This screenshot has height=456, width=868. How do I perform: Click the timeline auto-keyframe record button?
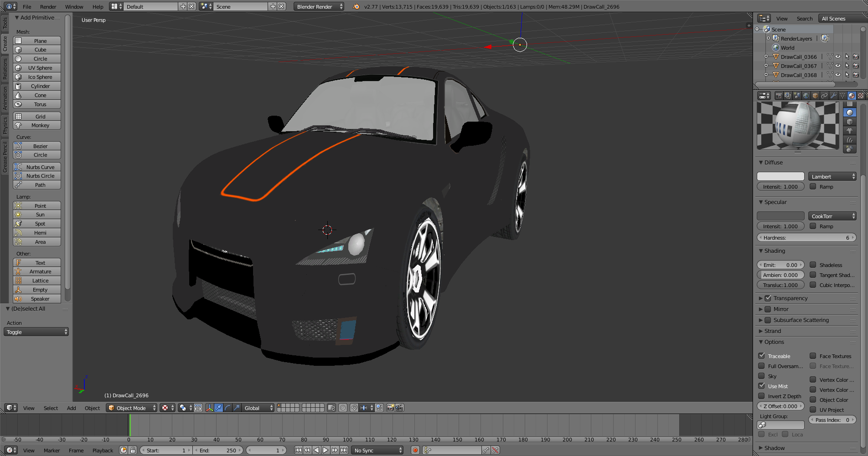coord(415,450)
